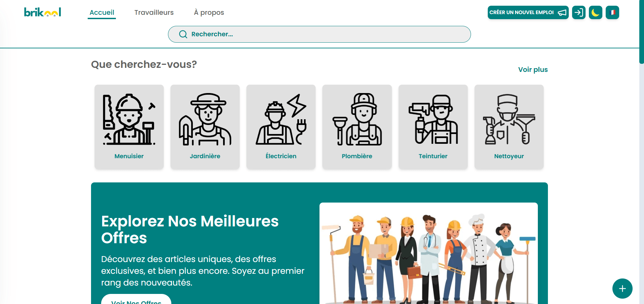Open the French flag language selector
Image resolution: width=644 pixels, height=304 pixels.
tap(612, 12)
